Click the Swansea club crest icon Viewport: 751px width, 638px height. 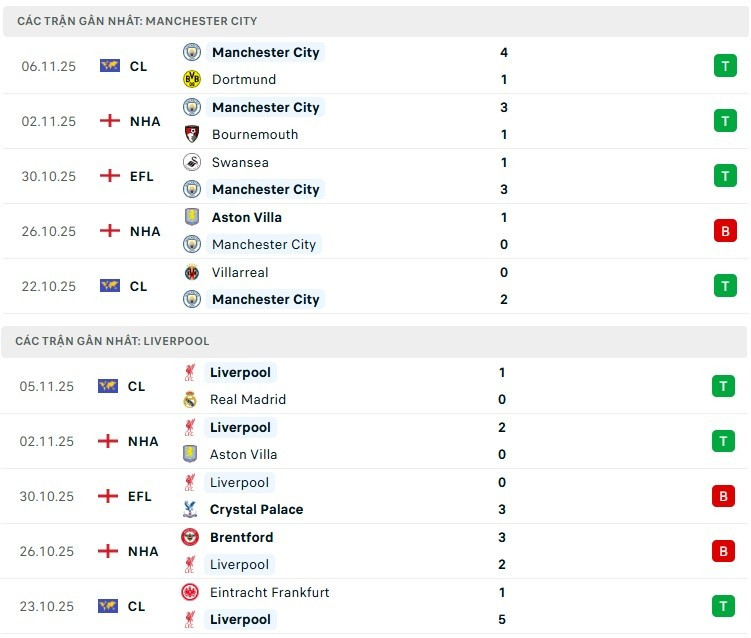tap(192, 162)
